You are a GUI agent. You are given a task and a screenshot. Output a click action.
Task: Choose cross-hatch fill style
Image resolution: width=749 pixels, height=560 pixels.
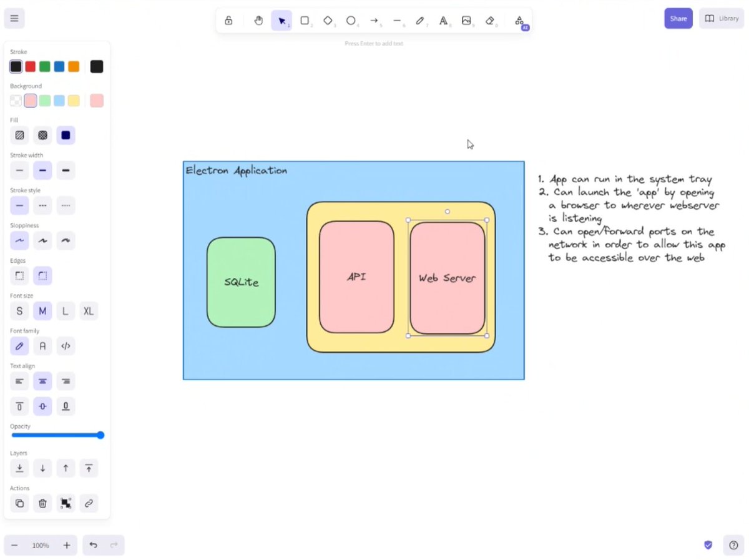click(42, 135)
